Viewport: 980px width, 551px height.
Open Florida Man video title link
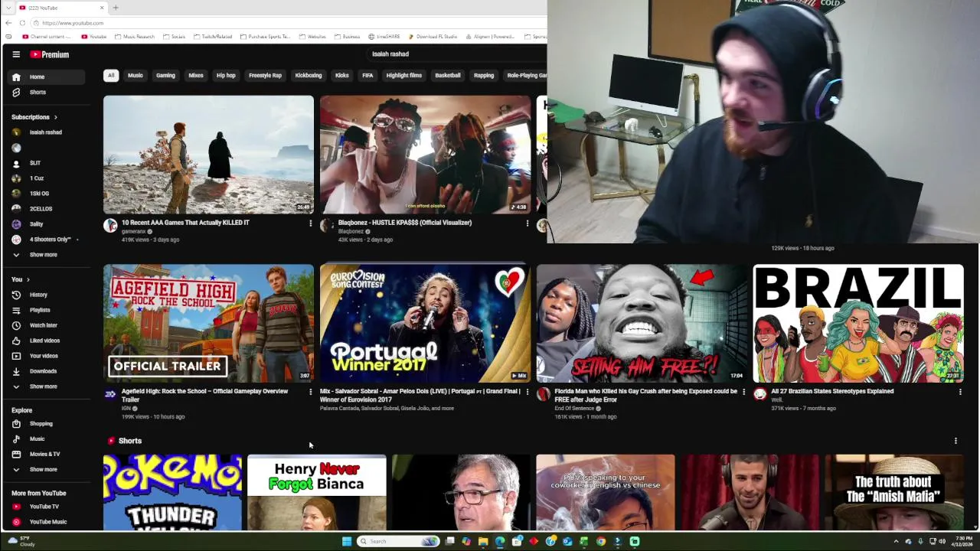click(x=645, y=396)
